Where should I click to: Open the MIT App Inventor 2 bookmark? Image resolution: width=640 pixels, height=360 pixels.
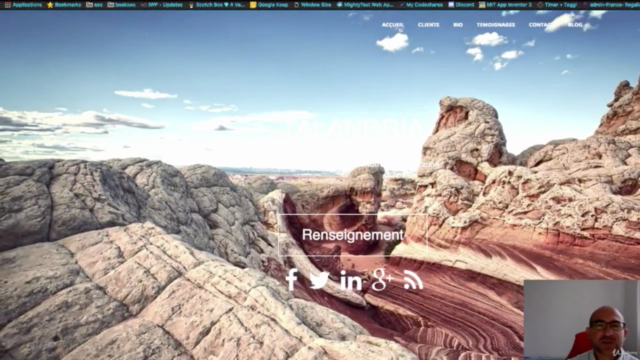(x=506, y=5)
